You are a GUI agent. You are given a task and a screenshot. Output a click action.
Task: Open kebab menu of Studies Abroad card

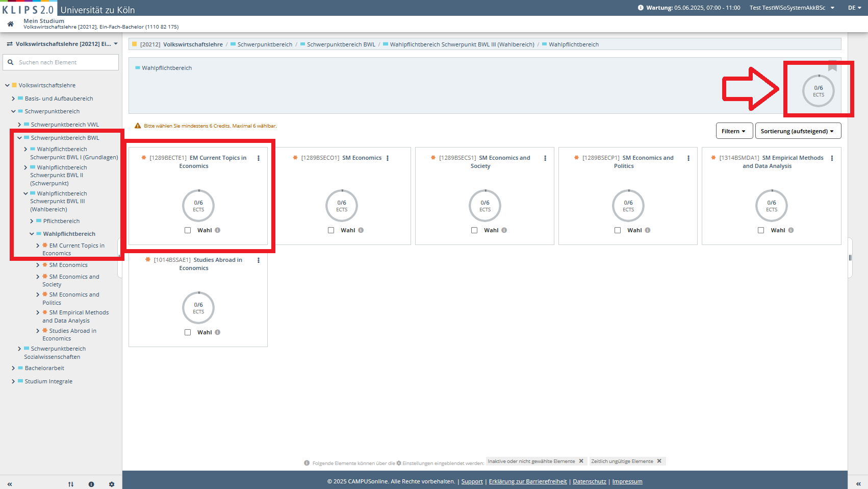tap(259, 260)
